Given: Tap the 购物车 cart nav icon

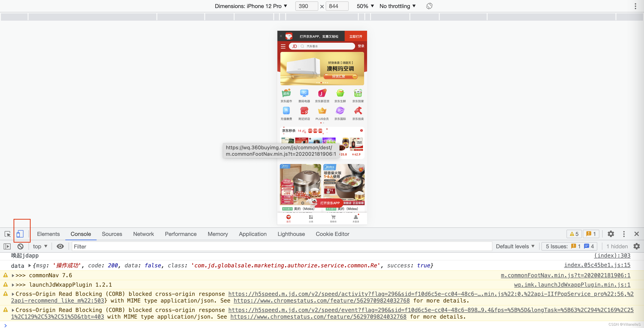Looking at the screenshot, I should (333, 218).
